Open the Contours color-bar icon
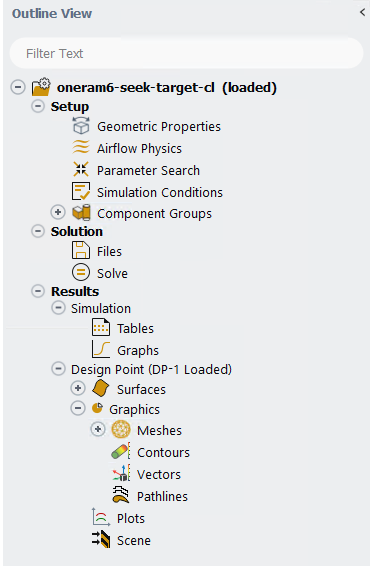 (121, 452)
